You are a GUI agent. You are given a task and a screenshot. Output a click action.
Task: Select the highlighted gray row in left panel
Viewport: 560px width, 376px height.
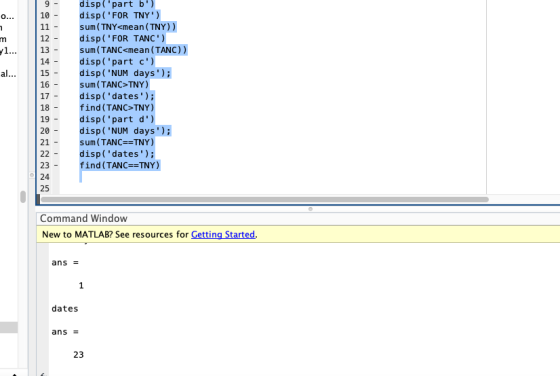pyautogui.click(x=9, y=327)
